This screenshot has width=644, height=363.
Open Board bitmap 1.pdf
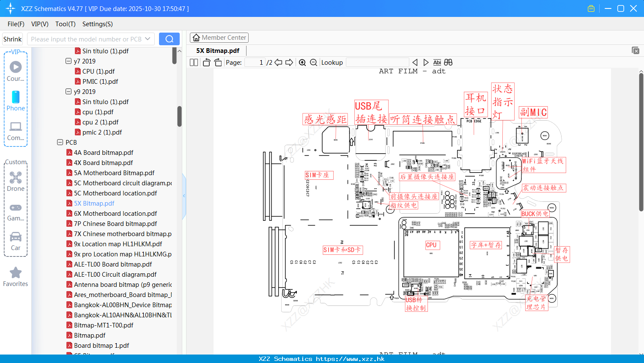(101, 345)
